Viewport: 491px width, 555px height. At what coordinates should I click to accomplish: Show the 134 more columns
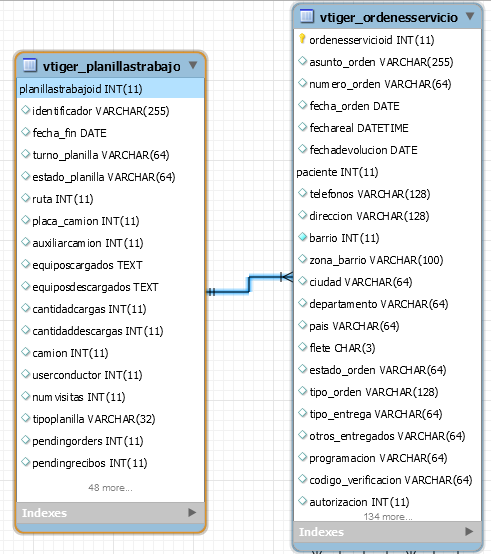(x=388, y=516)
